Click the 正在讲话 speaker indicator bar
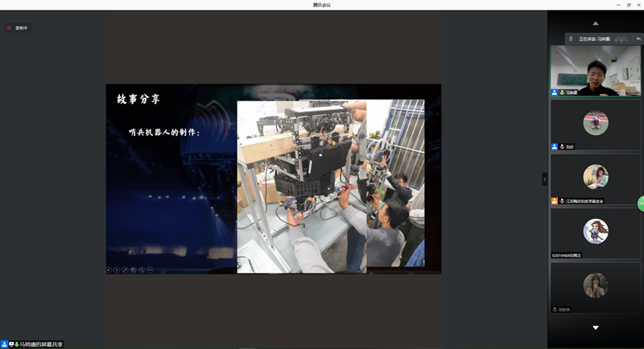 click(x=592, y=39)
